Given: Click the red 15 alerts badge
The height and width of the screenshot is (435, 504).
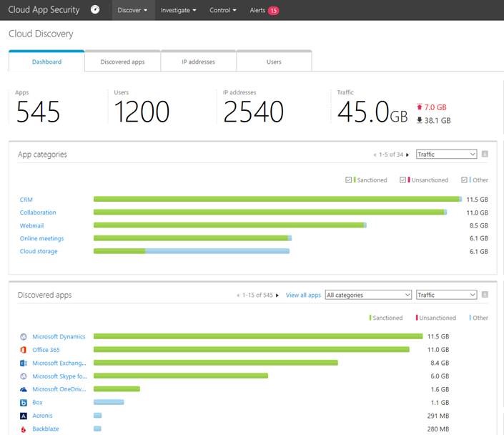Looking at the screenshot, I should click(274, 11).
